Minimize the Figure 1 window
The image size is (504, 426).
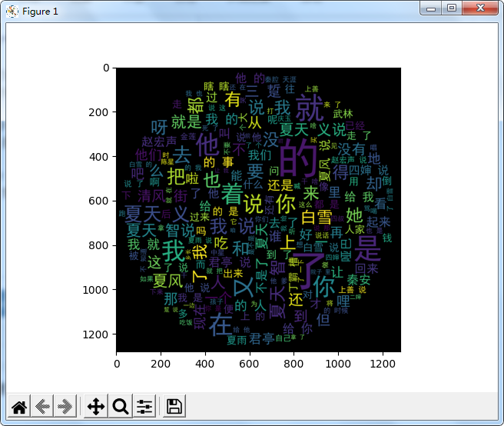(x=433, y=8)
